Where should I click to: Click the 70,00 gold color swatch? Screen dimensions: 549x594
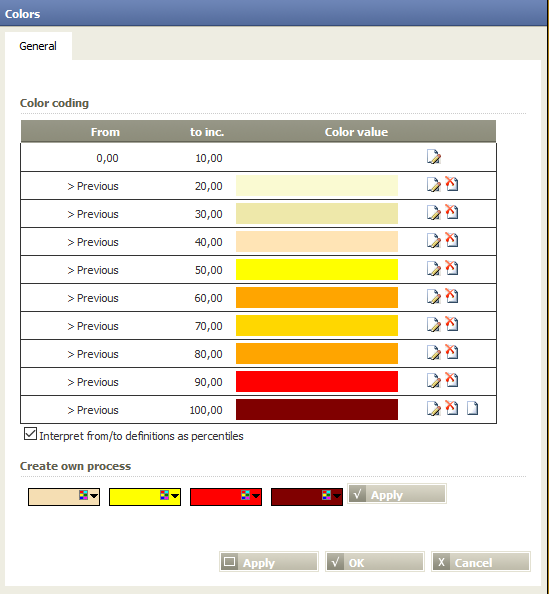[317, 325]
